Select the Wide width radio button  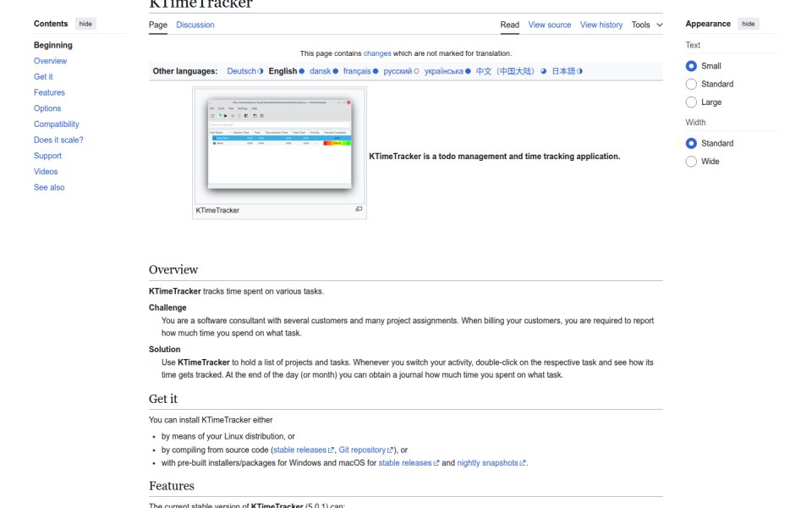tap(691, 161)
